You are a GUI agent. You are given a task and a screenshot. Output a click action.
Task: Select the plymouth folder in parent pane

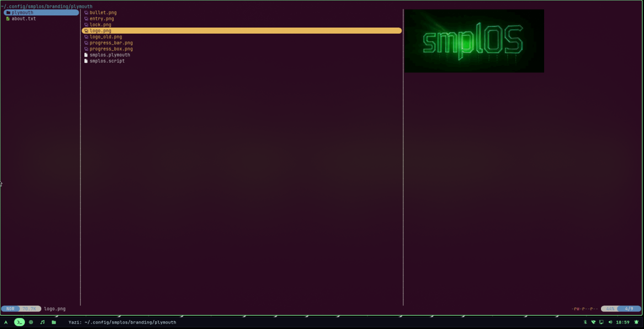[x=22, y=13]
